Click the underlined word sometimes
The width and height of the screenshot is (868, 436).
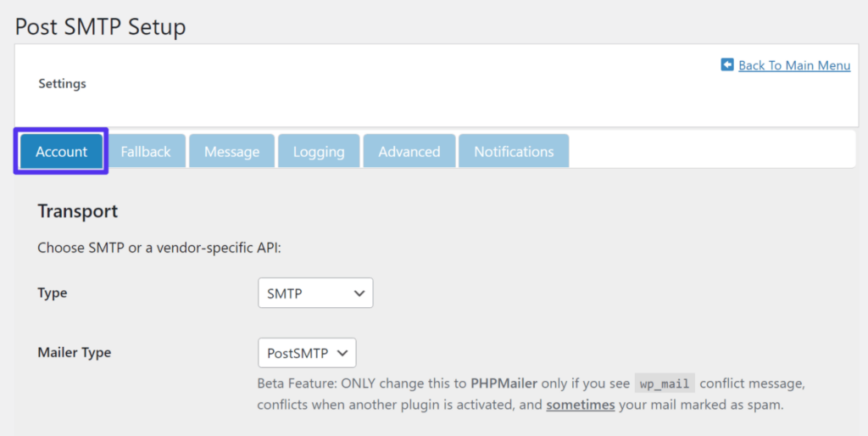581,405
